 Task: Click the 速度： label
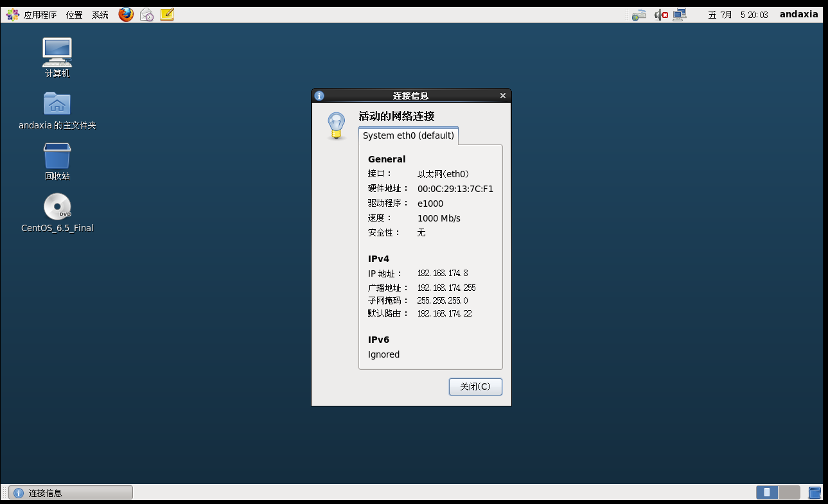(380, 218)
